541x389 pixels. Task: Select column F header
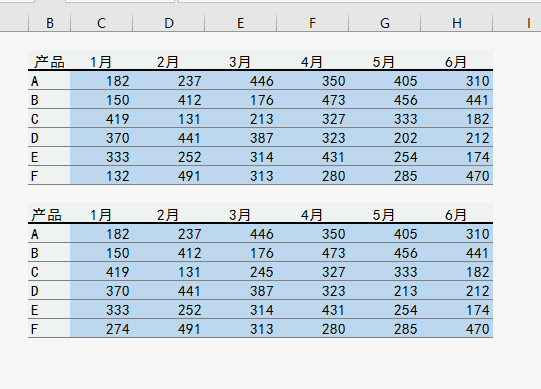tap(313, 23)
